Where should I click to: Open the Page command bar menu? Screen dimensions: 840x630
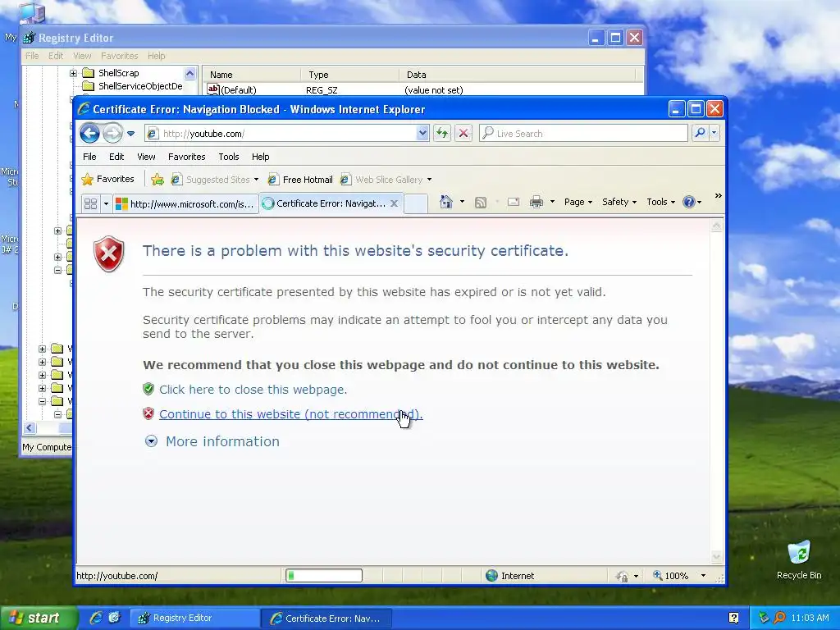(578, 202)
